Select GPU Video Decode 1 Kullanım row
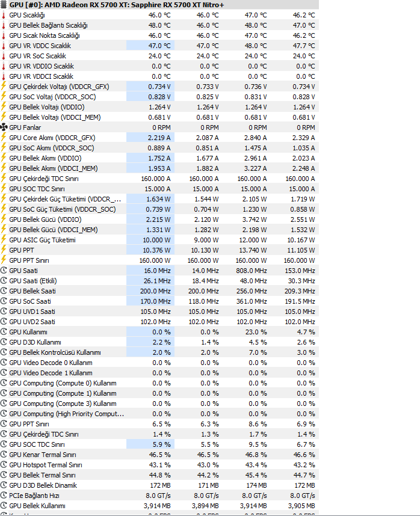420x516 pixels. (159, 372)
